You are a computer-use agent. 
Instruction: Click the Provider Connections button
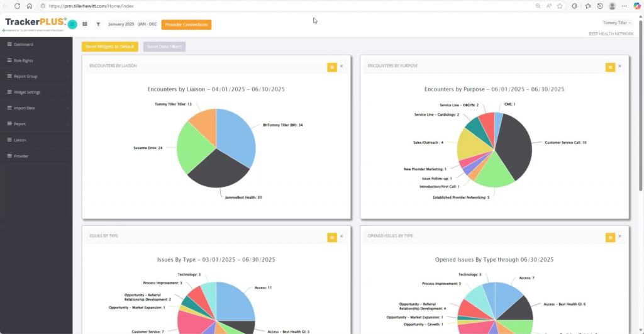(186, 25)
